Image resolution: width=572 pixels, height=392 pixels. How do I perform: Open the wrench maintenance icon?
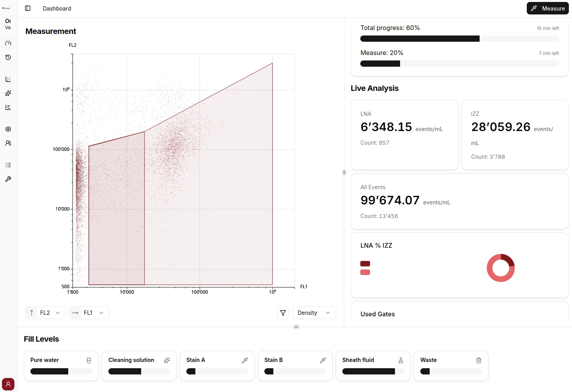click(x=8, y=179)
